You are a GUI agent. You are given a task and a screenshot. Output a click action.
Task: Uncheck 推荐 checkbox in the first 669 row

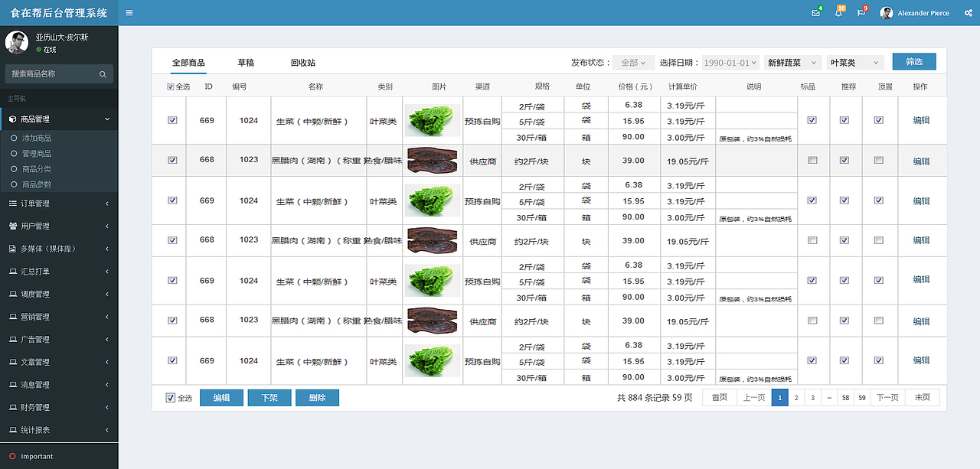coord(844,120)
